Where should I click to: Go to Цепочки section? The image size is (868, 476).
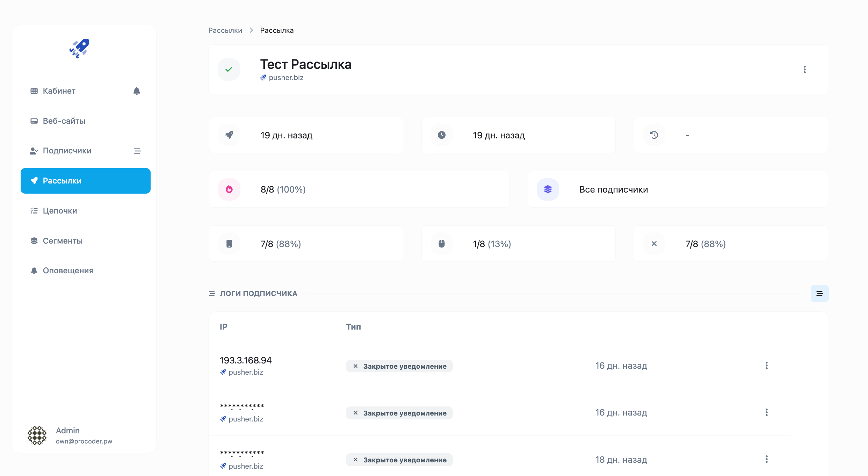(60, 211)
